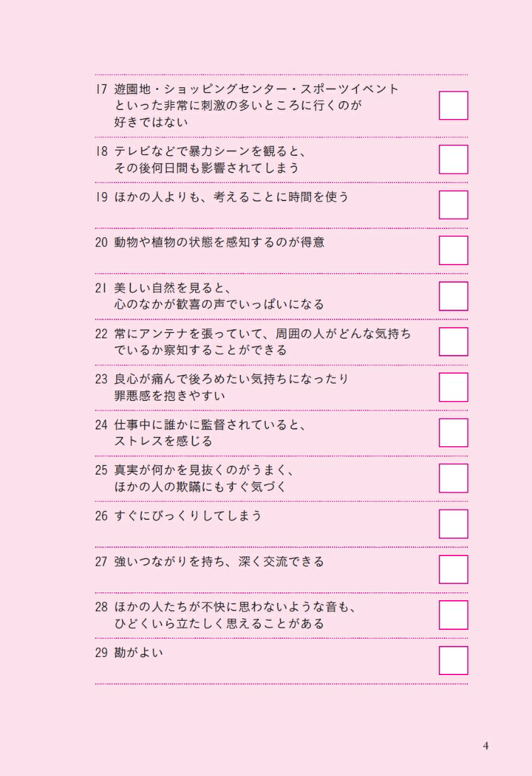This screenshot has height=776, width=532.
Task: Select the statement text for question 26
Action: [x=187, y=516]
